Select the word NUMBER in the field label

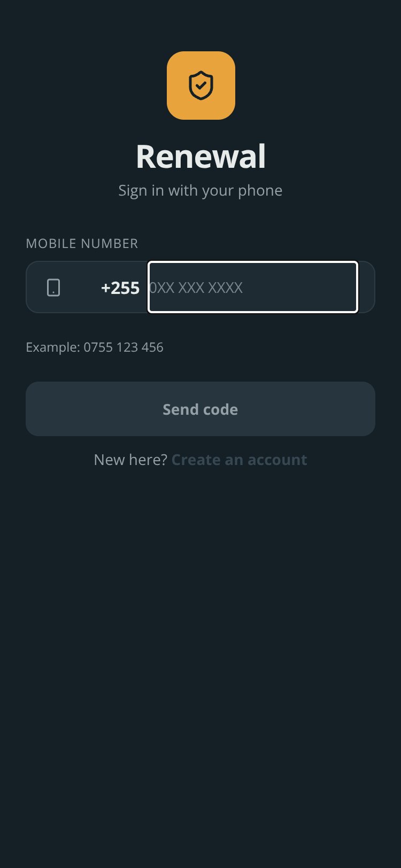tap(109, 244)
